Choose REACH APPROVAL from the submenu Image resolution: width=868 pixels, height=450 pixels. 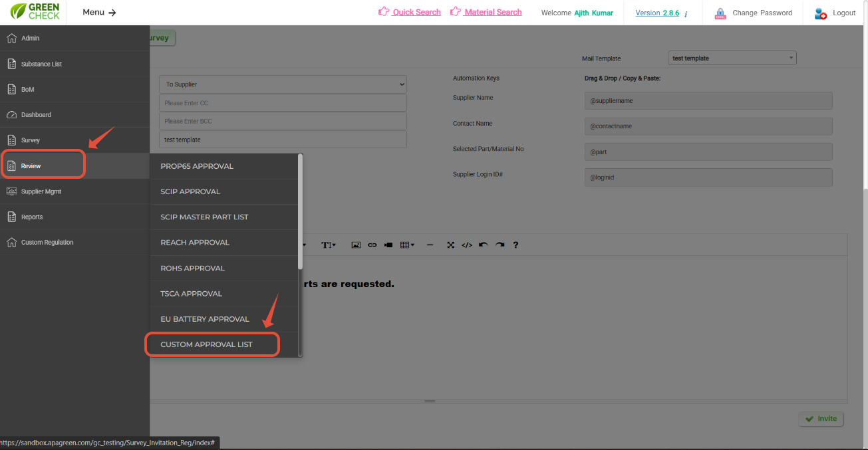(x=224, y=243)
